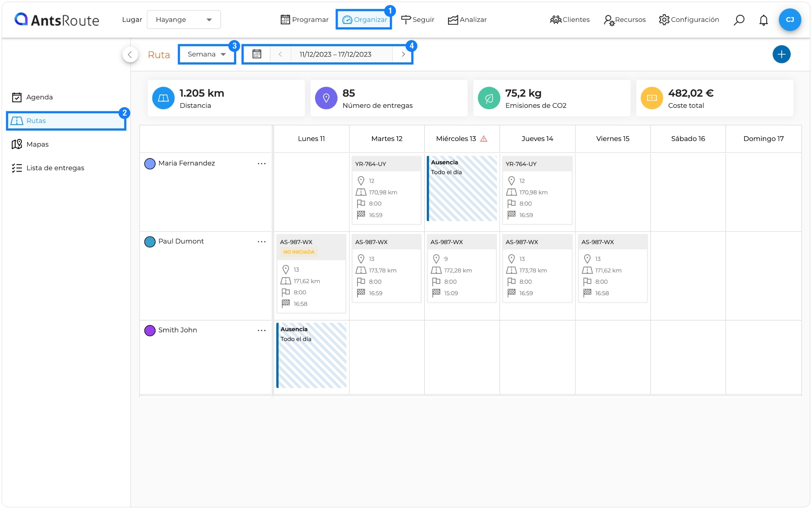The image size is (812, 509).
Task: Click the 75,2 kg emissions value
Action: 523,93
